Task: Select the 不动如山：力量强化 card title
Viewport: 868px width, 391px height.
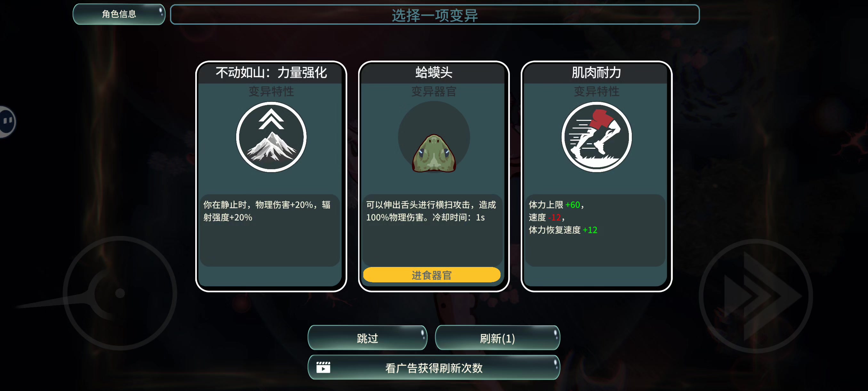Action: pyautogui.click(x=271, y=72)
